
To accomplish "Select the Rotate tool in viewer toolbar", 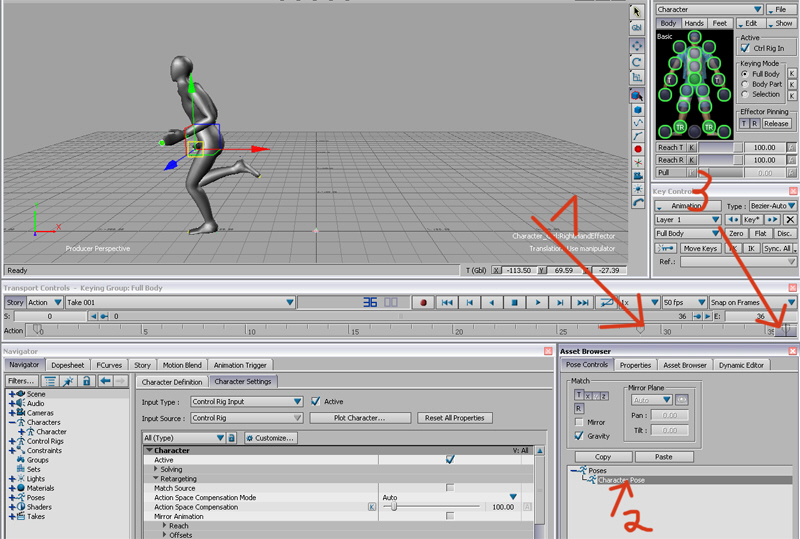I will tap(637, 62).
